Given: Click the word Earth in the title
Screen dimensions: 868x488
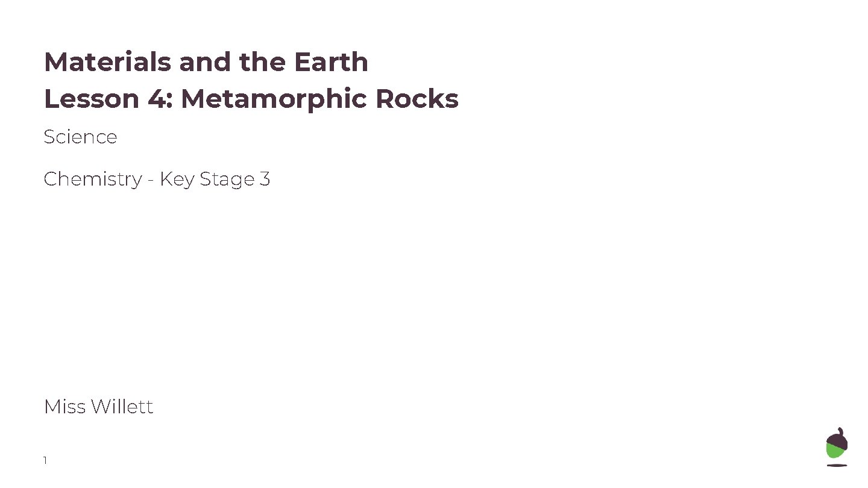Looking at the screenshot, I should pyautogui.click(x=331, y=62).
